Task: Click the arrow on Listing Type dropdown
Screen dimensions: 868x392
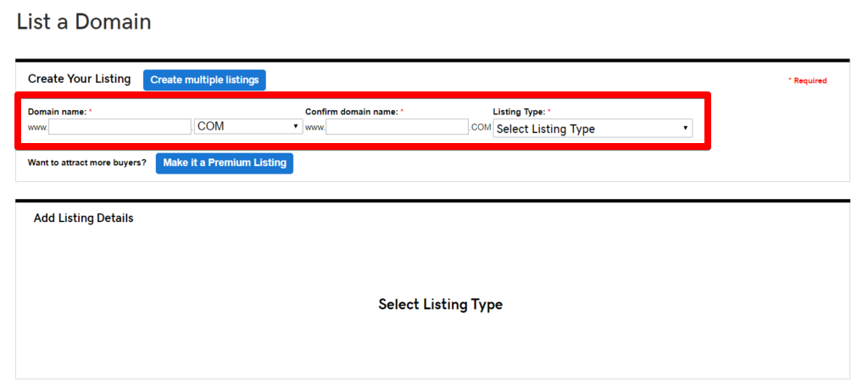Action: pyautogui.click(x=685, y=129)
